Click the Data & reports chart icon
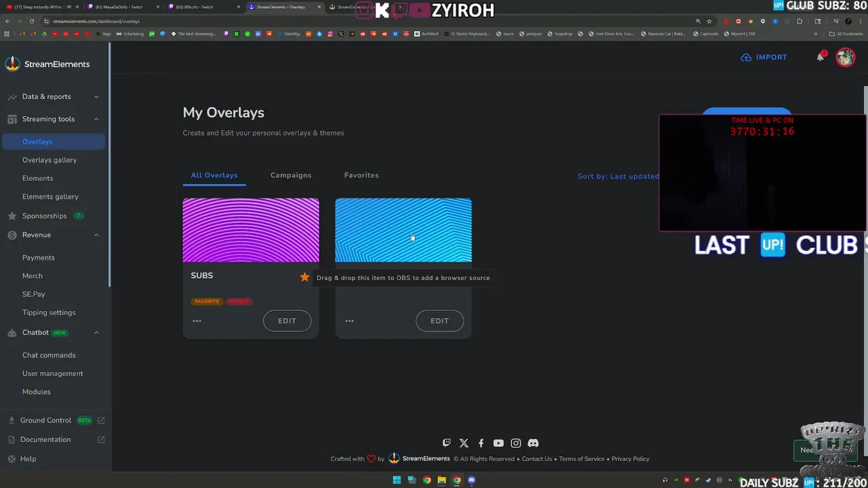Image resolution: width=868 pixels, height=488 pixels. [12, 97]
